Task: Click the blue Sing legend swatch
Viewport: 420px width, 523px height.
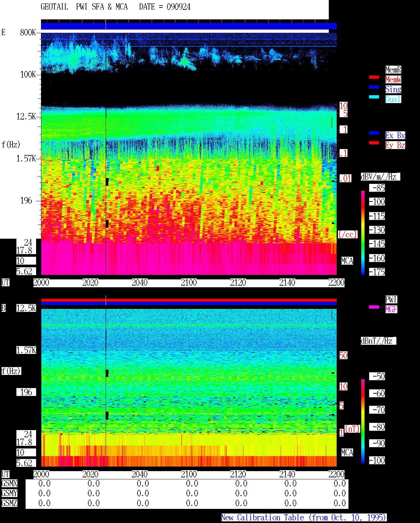Action: coord(374,87)
